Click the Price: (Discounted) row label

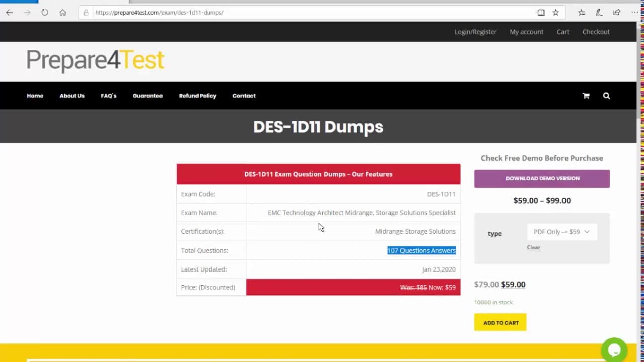[208, 287]
